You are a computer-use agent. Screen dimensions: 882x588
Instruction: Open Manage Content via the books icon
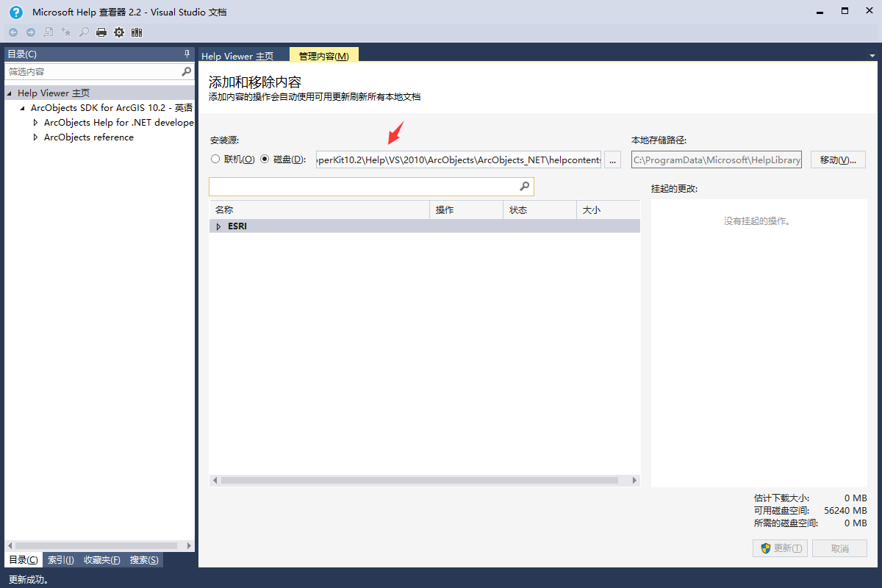point(137,32)
